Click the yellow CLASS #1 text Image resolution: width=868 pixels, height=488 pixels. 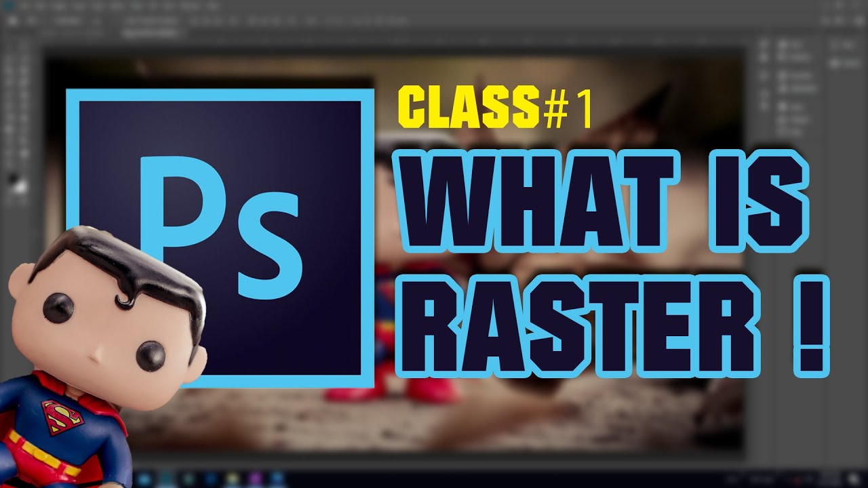pos(495,108)
